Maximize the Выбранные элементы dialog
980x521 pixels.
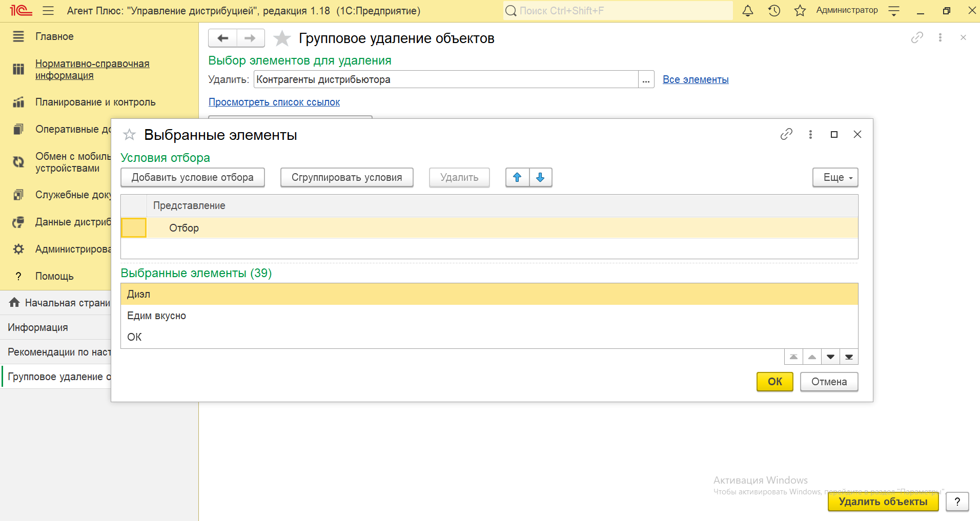click(x=834, y=134)
